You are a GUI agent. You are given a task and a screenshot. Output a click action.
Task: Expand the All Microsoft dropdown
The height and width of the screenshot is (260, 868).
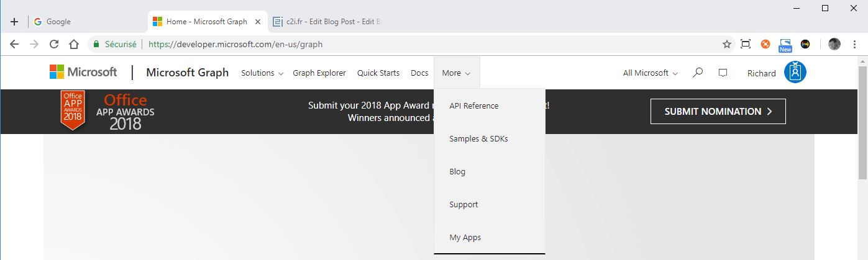(x=651, y=73)
